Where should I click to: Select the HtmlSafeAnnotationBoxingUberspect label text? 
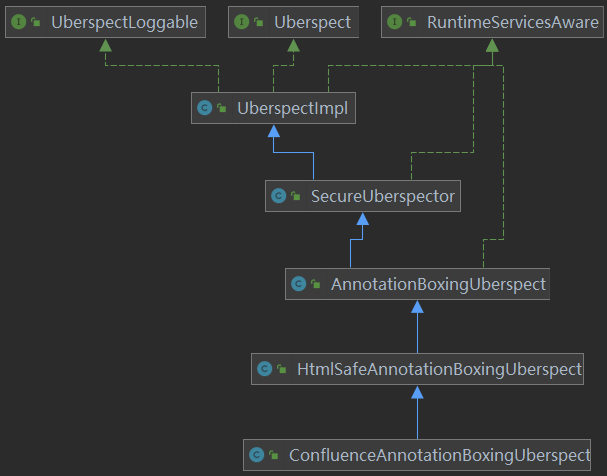point(439,369)
